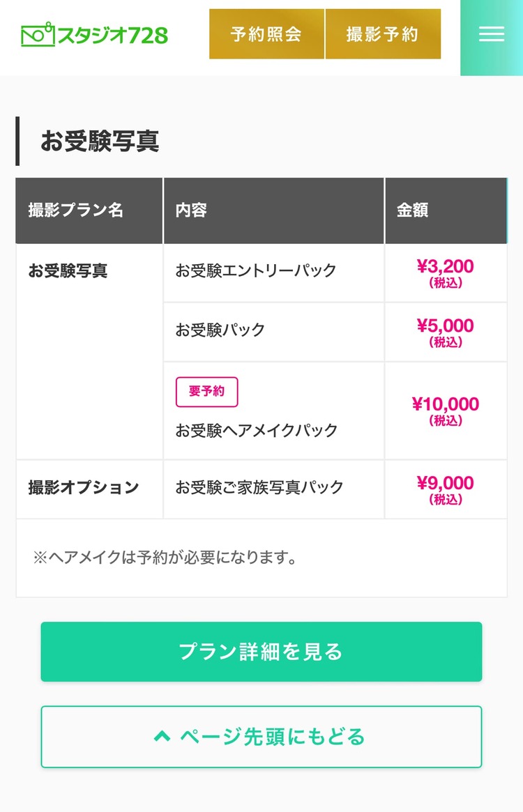Click the up chevron beside ページ先頭にもどる
The width and height of the screenshot is (523, 812).
(x=162, y=737)
